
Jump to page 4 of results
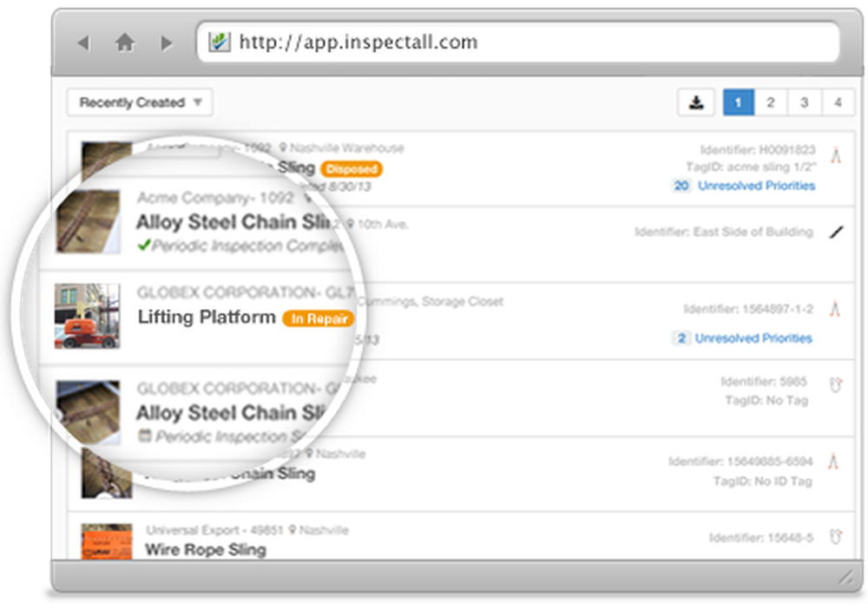(838, 102)
